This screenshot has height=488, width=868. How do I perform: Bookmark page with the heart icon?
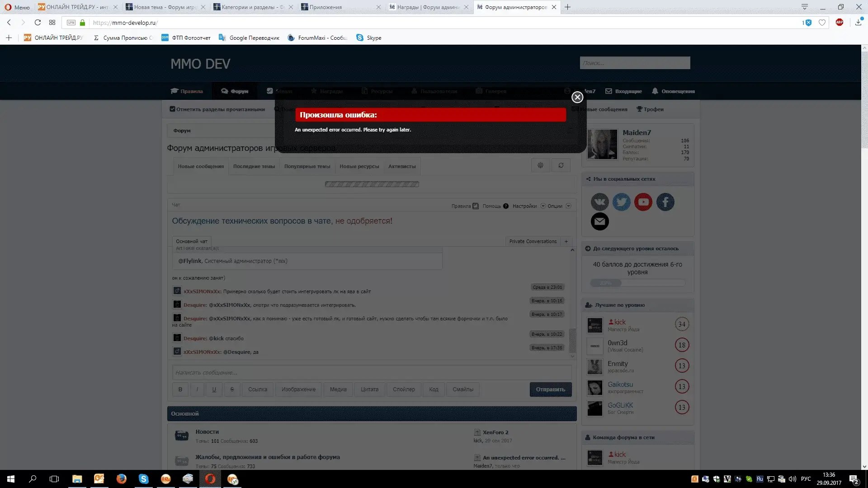[822, 23]
